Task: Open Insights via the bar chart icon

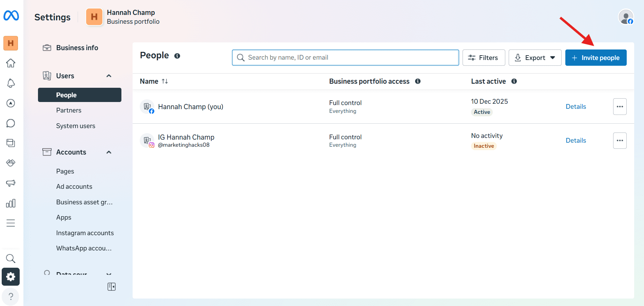Action: tap(11, 203)
